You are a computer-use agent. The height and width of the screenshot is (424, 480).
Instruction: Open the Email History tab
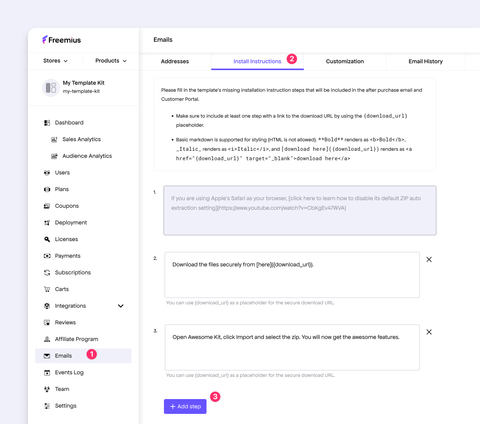coord(426,61)
